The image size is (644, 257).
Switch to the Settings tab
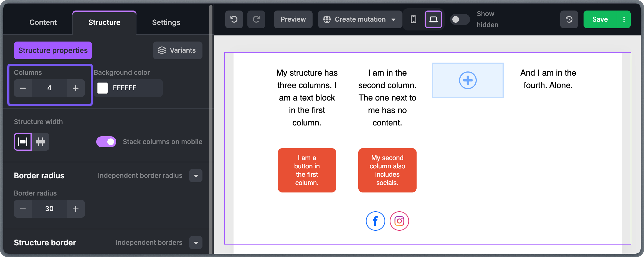[166, 22]
